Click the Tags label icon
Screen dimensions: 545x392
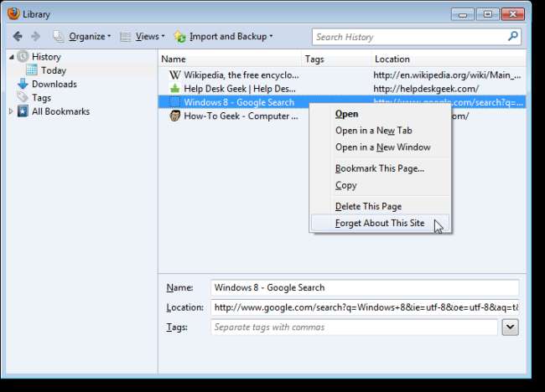[23, 97]
